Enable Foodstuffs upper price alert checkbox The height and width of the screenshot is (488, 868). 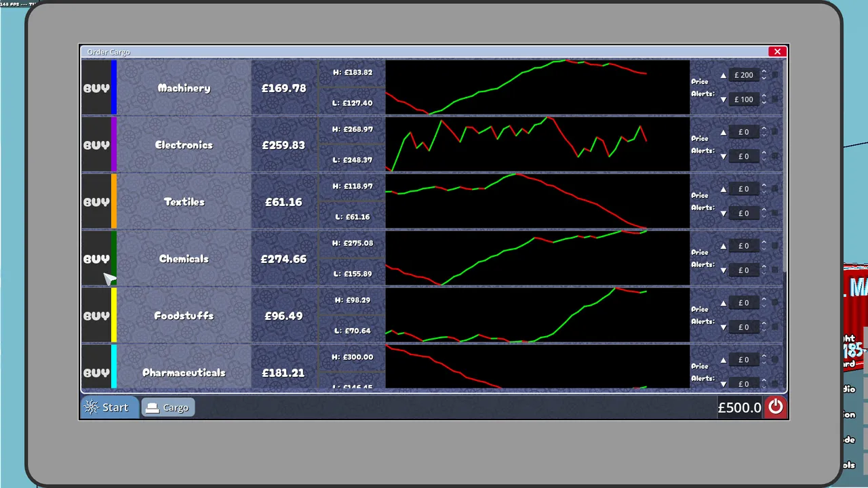pyautogui.click(x=775, y=303)
